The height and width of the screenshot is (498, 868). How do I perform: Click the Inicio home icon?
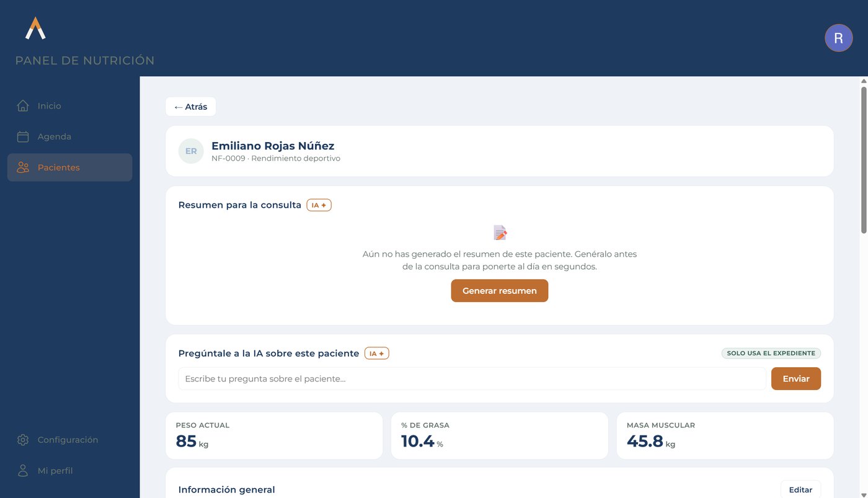(x=23, y=105)
